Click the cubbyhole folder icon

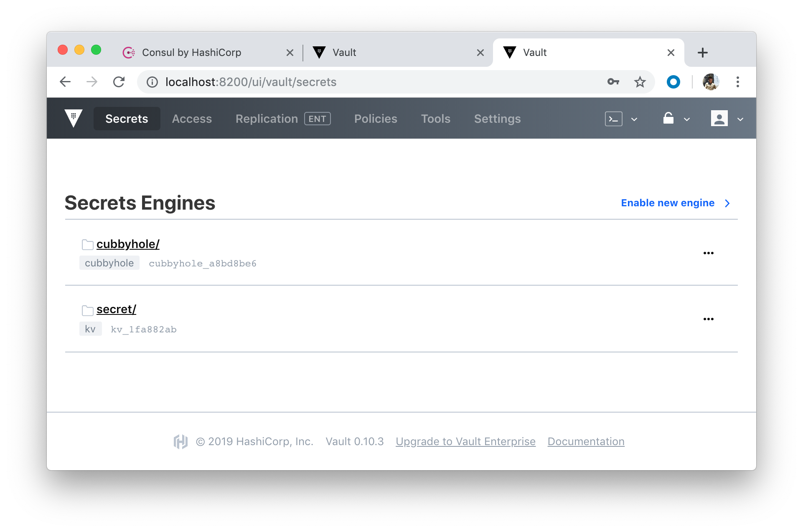click(x=87, y=243)
